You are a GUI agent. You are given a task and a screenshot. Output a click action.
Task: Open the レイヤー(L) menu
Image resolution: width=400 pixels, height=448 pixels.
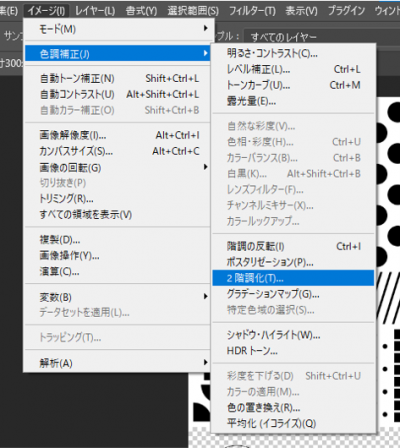click(95, 11)
